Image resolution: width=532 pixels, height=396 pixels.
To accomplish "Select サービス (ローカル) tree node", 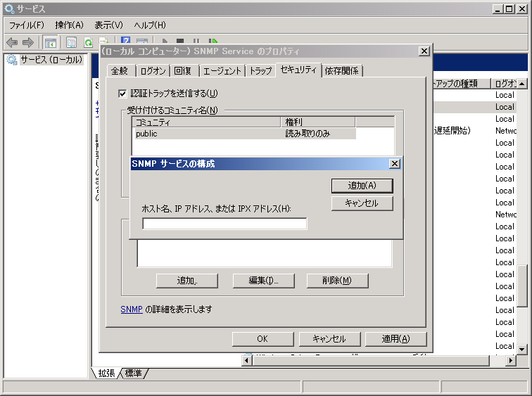I will 51,60.
